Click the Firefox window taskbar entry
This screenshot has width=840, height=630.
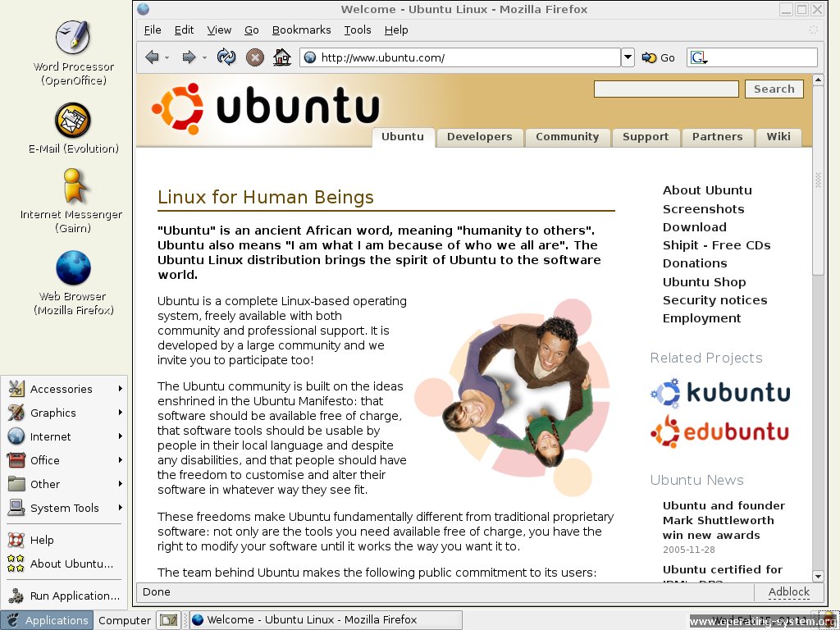tap(325, 620)
